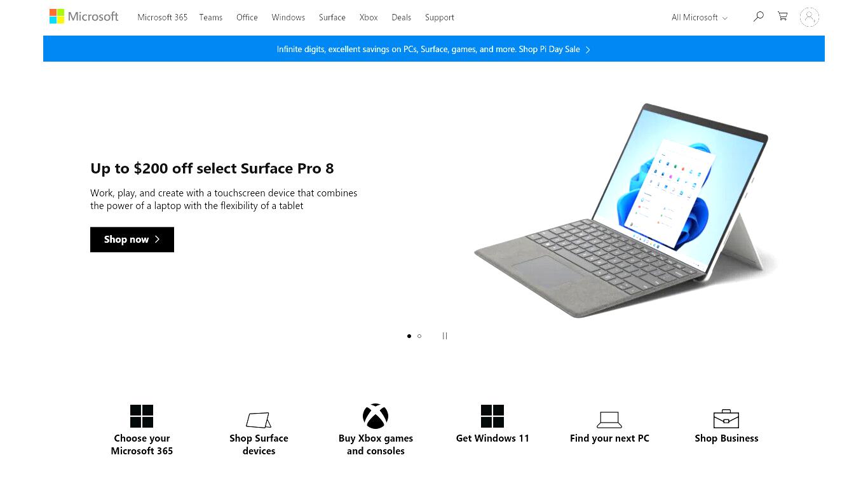The image size is (868, 488).
Task: Click the Xbox logo icon
Action: [376, 416]
